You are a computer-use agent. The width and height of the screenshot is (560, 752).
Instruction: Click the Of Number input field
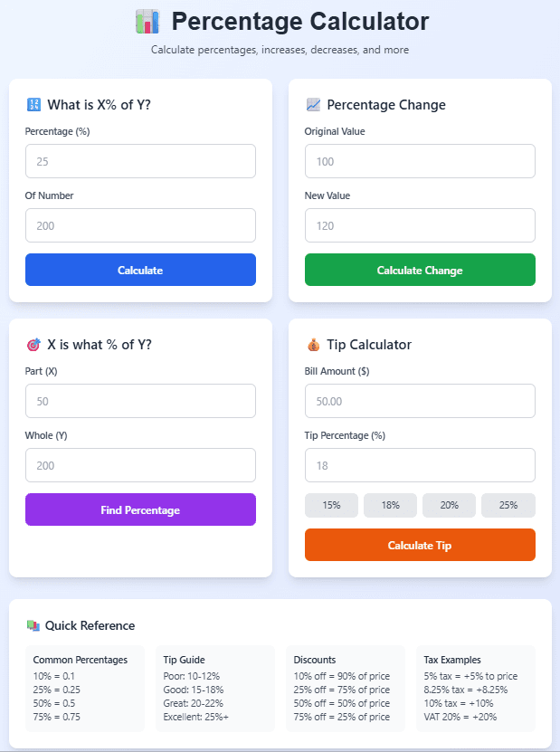click(x=140, y=224)
